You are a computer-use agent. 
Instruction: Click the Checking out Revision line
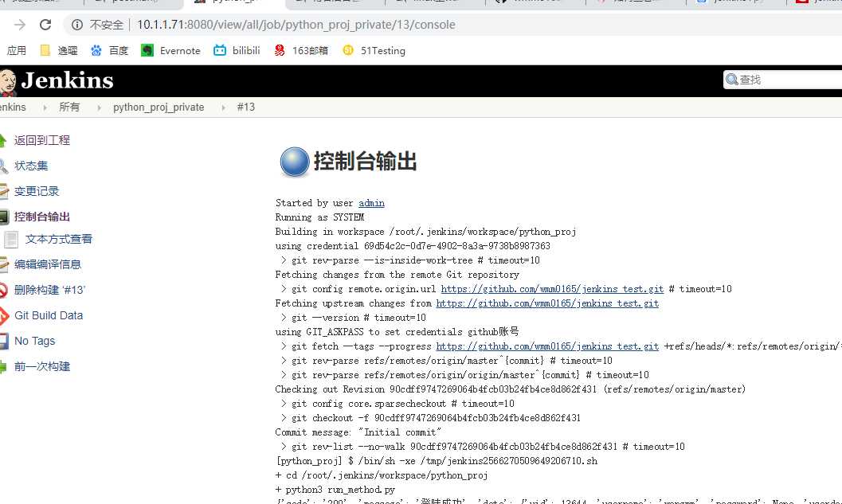pyautogui.click(x=510, y=389)
